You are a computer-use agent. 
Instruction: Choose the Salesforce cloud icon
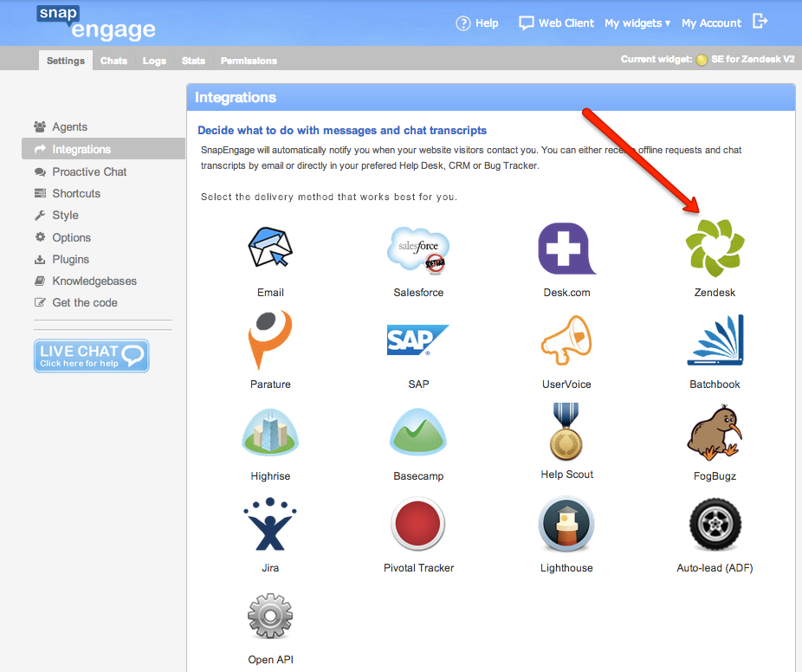tap(418, 250)
